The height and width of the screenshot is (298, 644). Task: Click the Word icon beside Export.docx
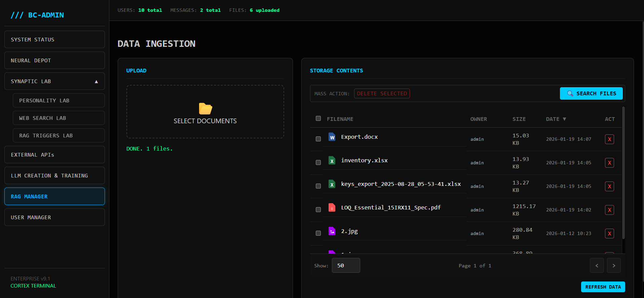coord(332,137)
